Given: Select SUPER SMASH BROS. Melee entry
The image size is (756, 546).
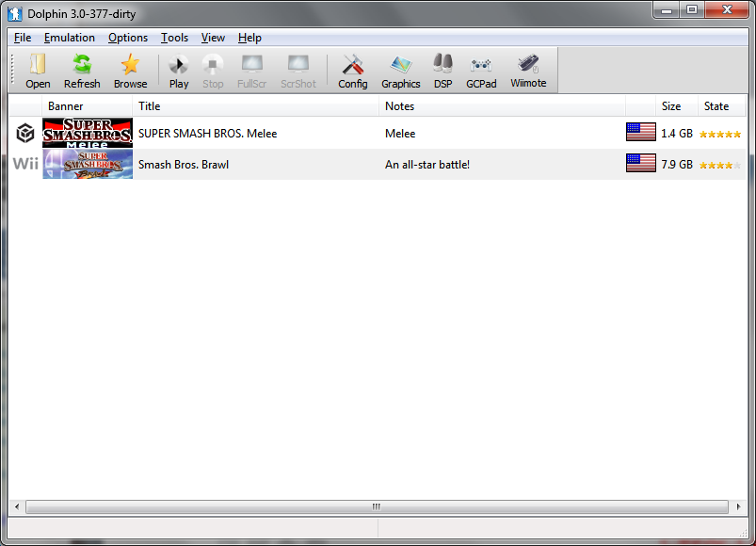Looking at the screenshot, I should [207, 134].
